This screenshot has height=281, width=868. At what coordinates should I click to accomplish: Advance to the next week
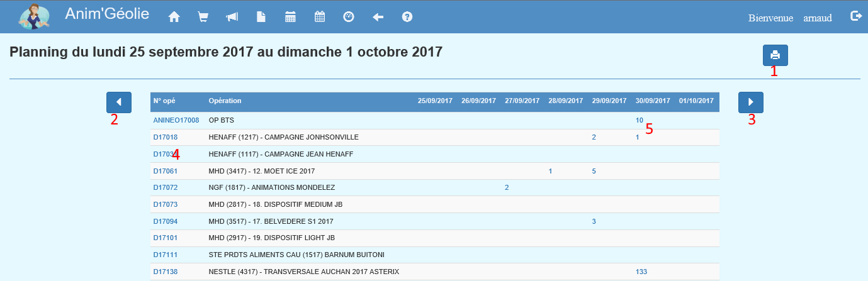coord(750,102)
